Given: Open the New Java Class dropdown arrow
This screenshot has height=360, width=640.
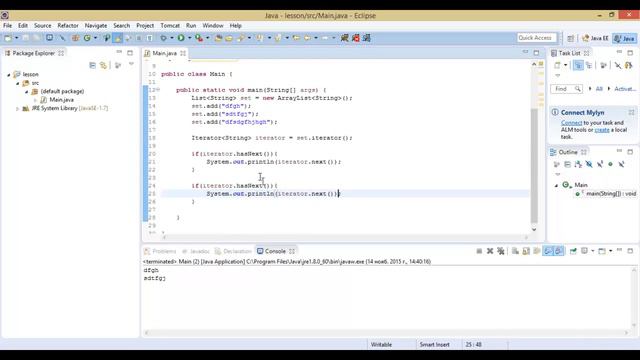Looking at the screenshot, I should [96, 38].
